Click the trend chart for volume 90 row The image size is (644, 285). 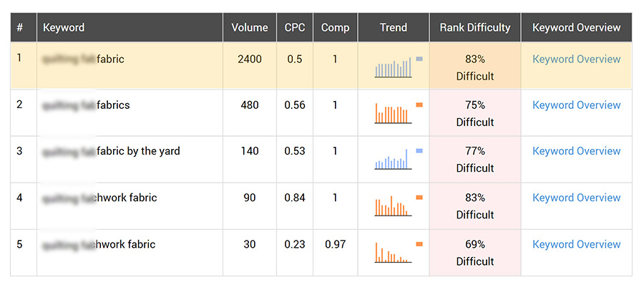tap(393, 206)
